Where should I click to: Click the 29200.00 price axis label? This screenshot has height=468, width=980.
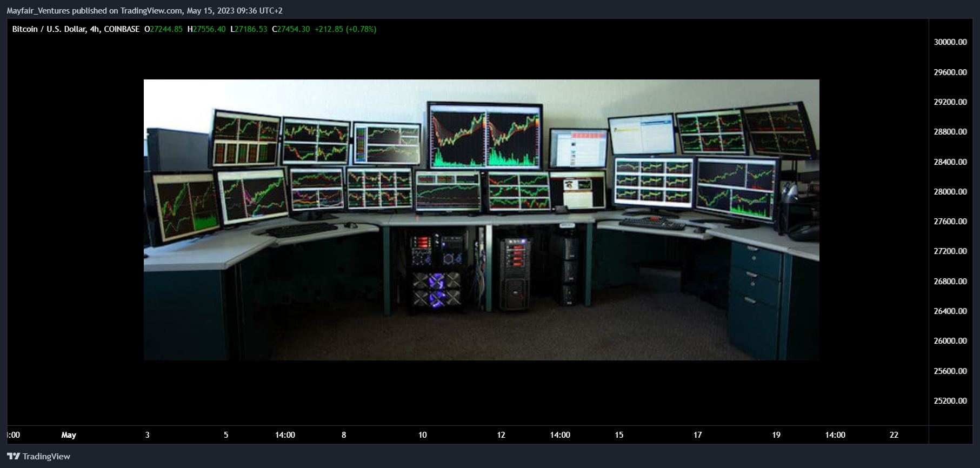950,102
